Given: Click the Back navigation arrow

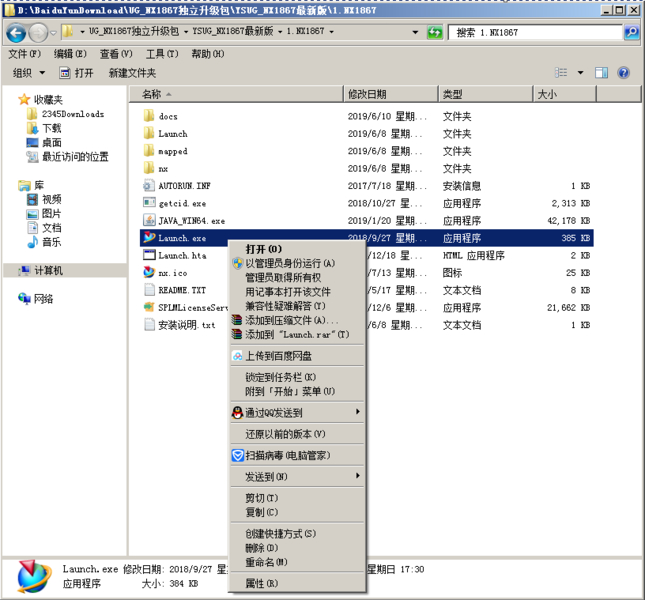Looking at the screenshot, I should click(x=16, y=32).
